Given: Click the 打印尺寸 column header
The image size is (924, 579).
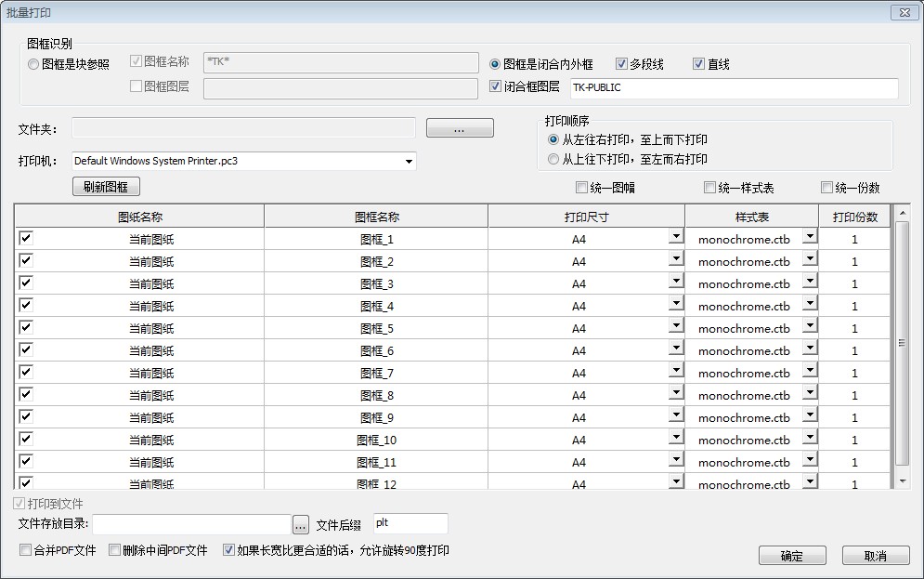Looking at the screenshot, I should (x=586, y=217).
